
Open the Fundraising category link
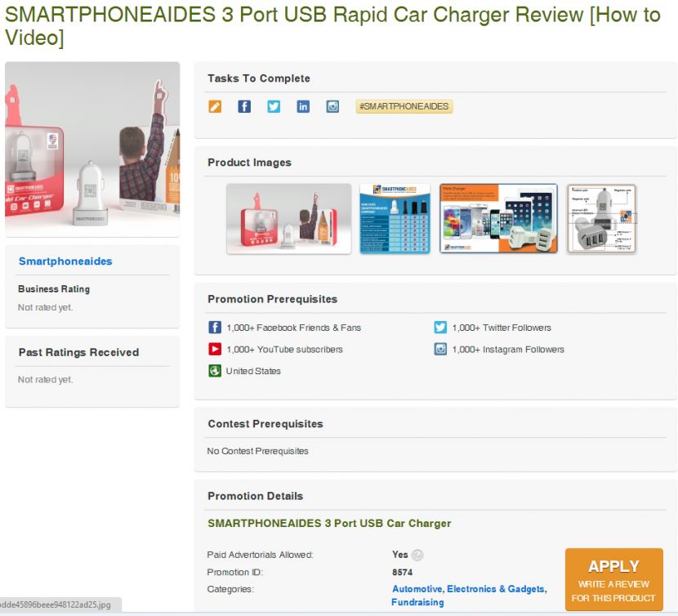point(417,602)
